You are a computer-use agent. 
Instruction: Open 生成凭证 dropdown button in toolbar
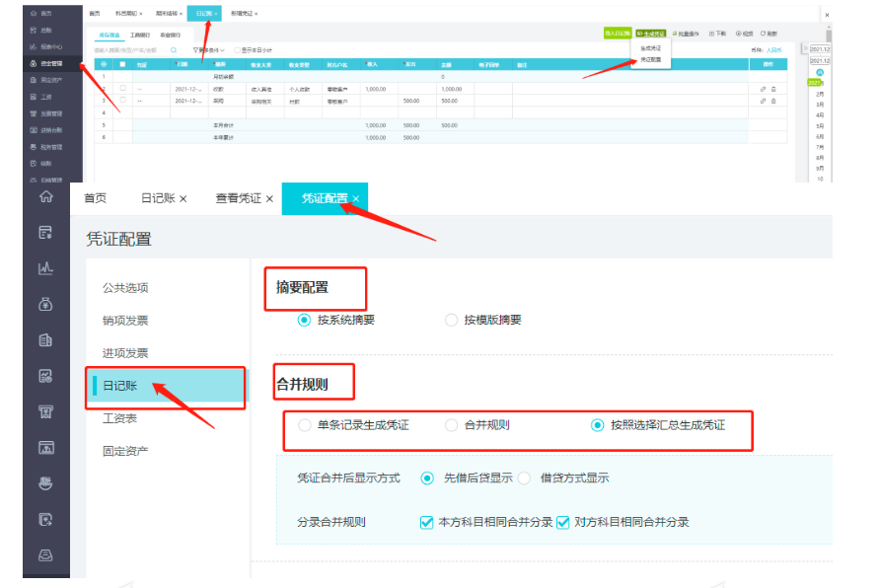(650, 34)
